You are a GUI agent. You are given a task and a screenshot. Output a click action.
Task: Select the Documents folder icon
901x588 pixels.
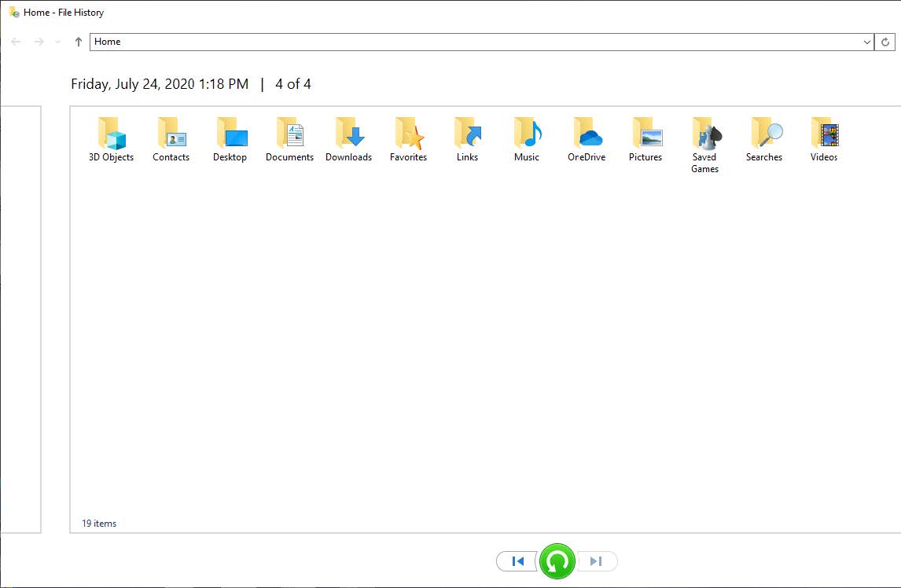pyautogui.click(x=289, y=134)
